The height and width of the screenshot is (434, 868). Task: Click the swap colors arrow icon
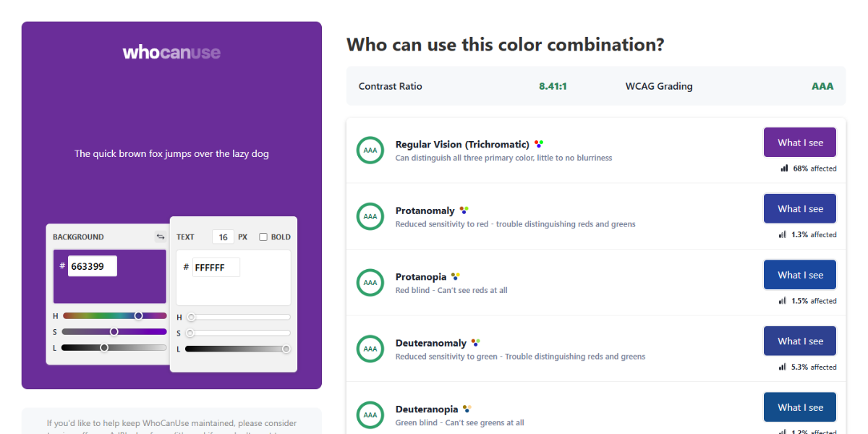tap(160, 237)
